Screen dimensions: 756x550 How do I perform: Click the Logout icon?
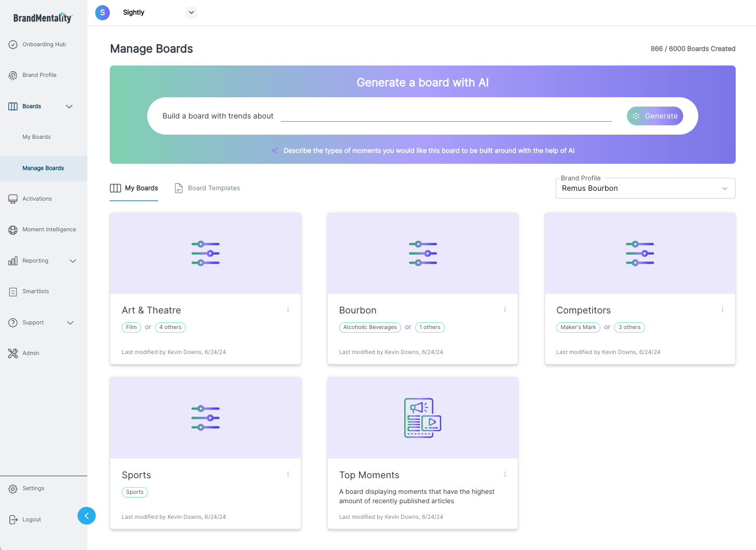pyautogui.click(x=13, y=520)
